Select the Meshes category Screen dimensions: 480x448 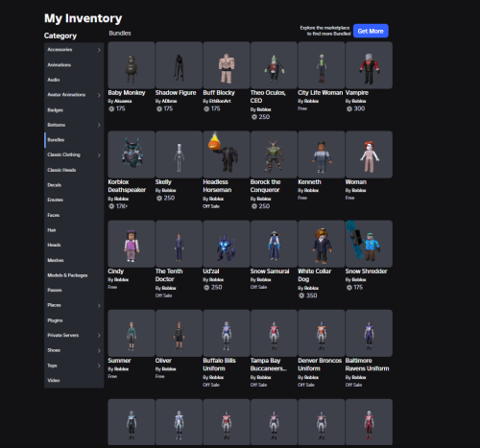click(74, 260)
